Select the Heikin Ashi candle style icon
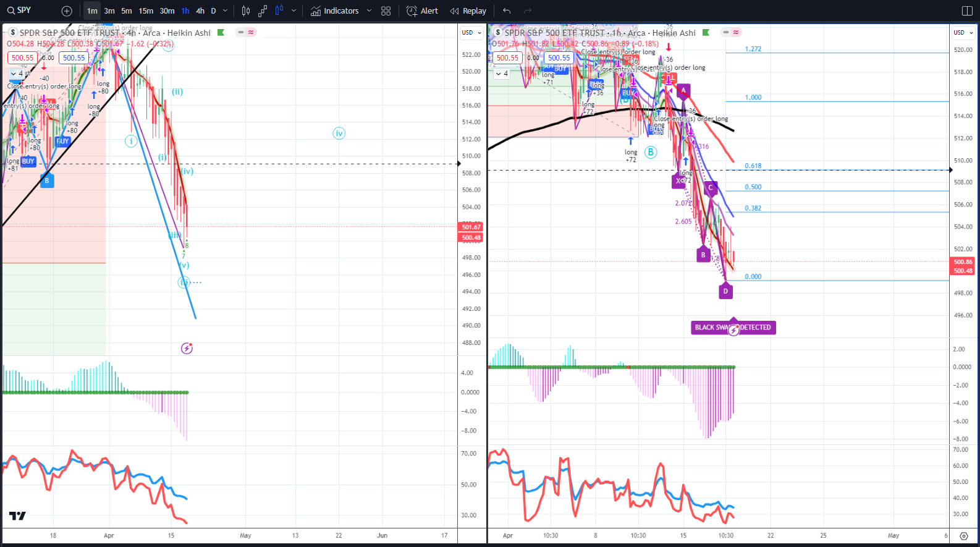The height and width of the screenshot is (547, 980). (279, 11)
